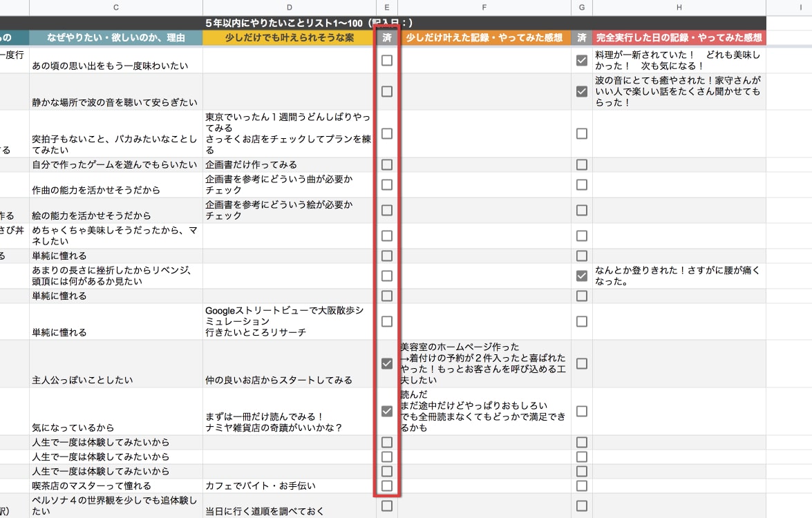Check column E box in 作曲の能力 row
Screen dimensions: 812x518
pyautogui.click(x=387, y=184)
